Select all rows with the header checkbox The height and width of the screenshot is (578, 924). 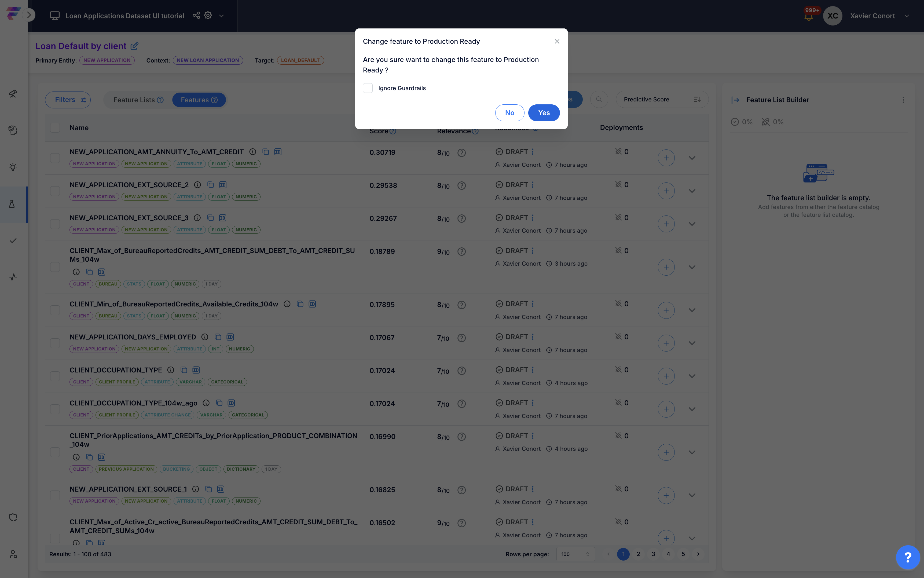pyautogui.click(x=55, y=128)
